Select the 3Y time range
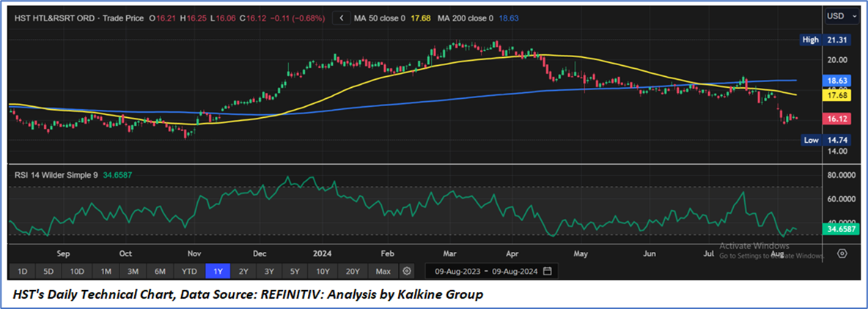The image size is (868, 309). click(x=269, y=272)
